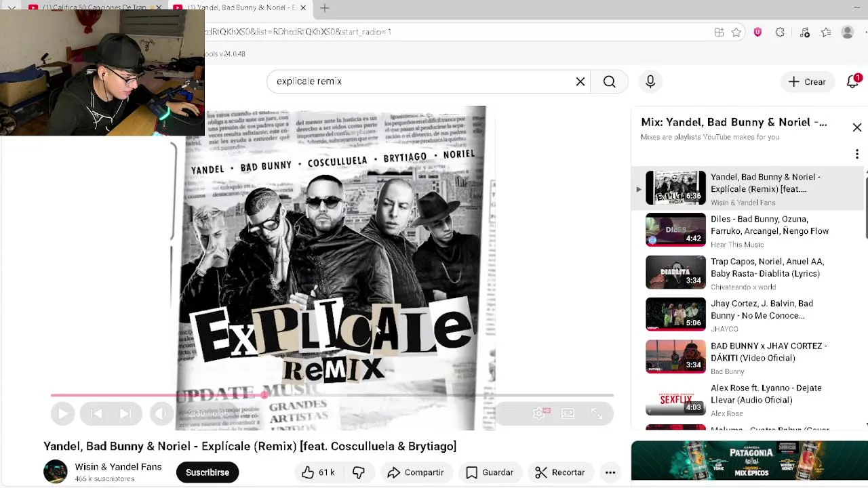Viewport: 868px width, 488px height.
Task: Click the video title text
Action: 250,446
